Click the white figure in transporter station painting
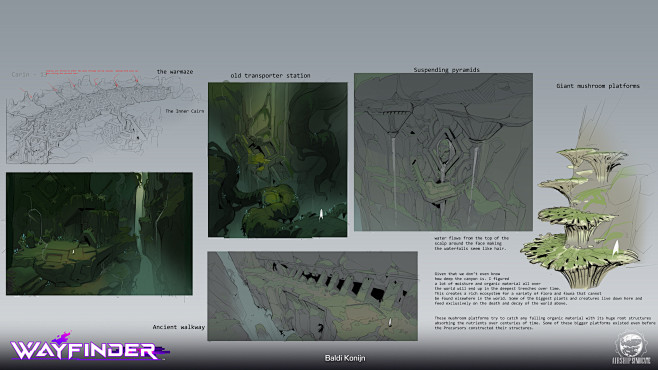The height and width of the screenshot is (370, 658). pos(321,214)
